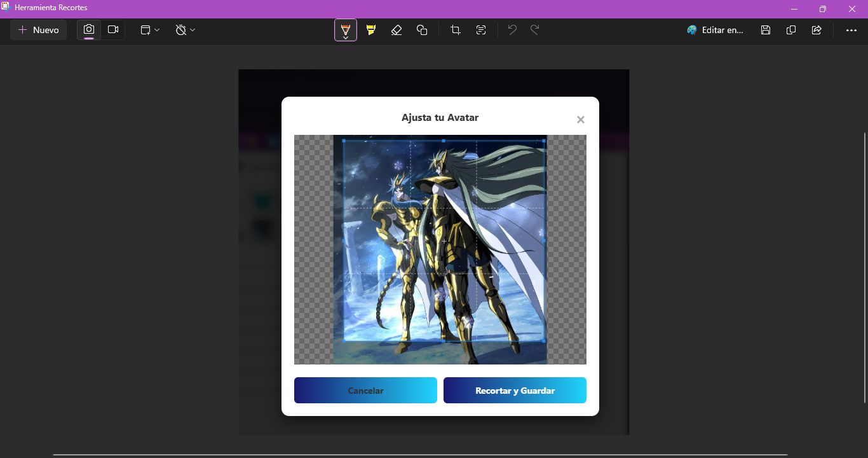
Task: Click the Snipping Tool app icon in the title bar
Action: (6, 8)
